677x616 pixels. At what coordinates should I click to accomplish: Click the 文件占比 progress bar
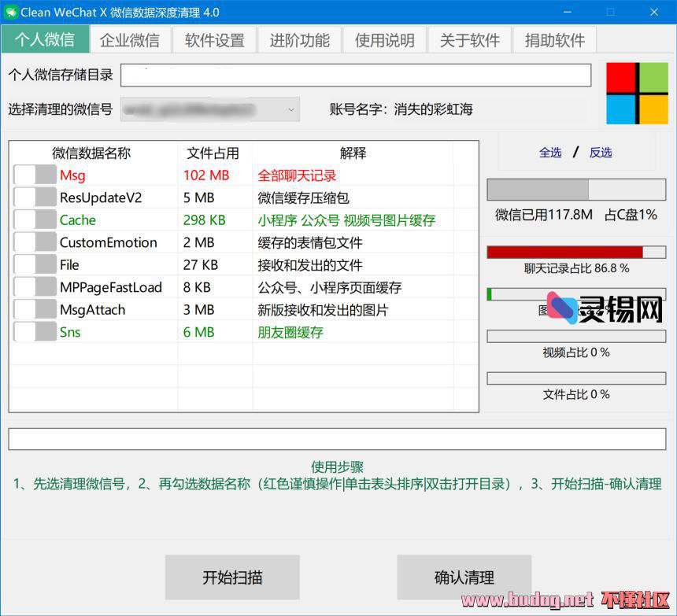tap(576, 378)
